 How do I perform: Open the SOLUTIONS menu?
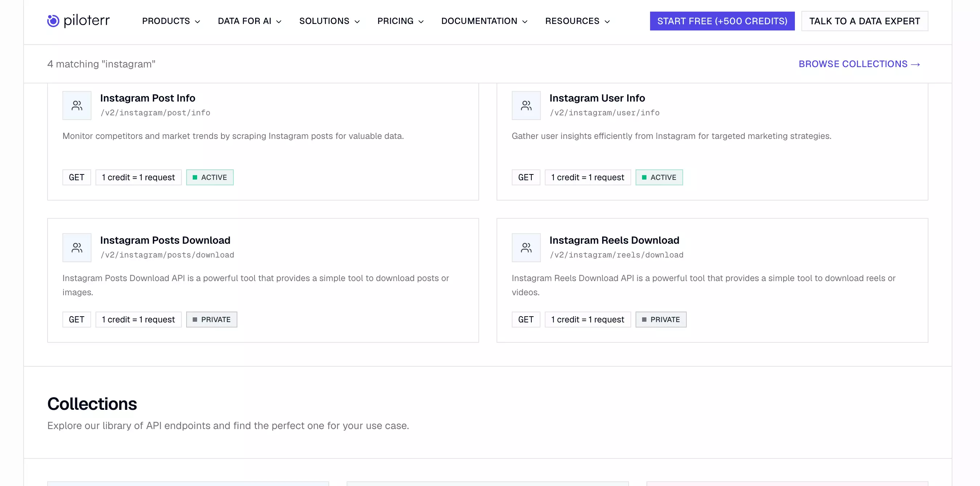coord(330,21)
